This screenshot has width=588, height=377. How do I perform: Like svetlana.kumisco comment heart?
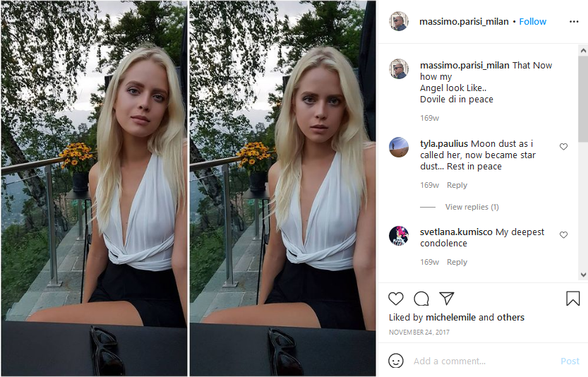563,235
